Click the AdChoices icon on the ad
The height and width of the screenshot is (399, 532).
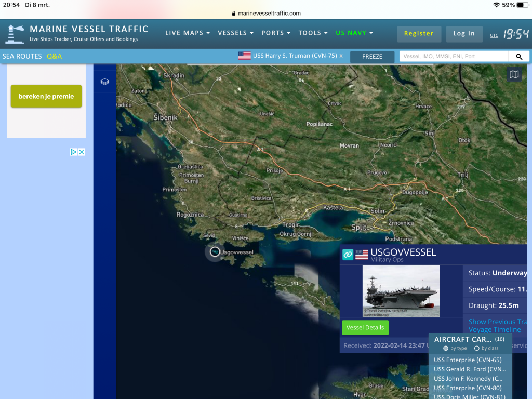74,152
